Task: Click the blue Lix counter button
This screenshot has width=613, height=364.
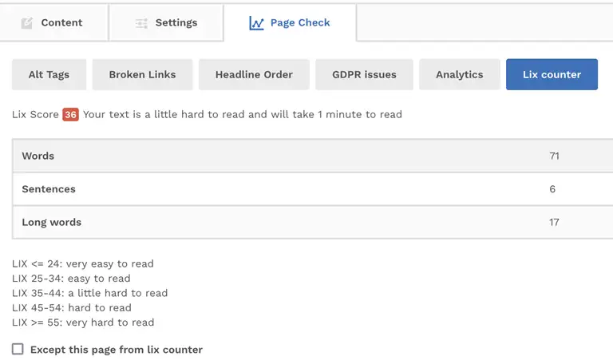Action: tap(552, 75)
